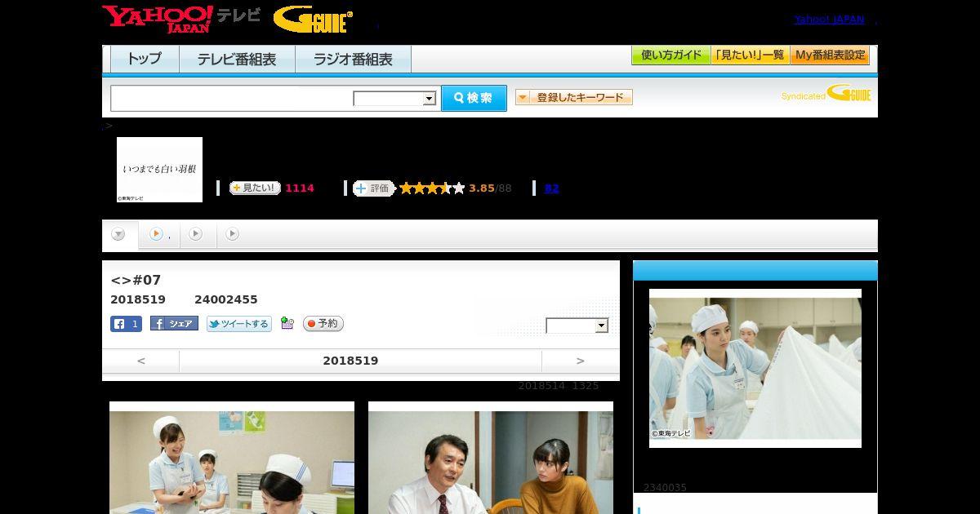Open the Yahoo! JAPAN link

pyautogui.click(x=829, y=20)
